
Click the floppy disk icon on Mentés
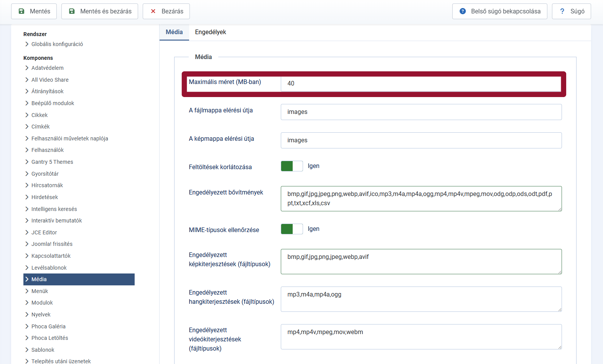coord(22,12)
